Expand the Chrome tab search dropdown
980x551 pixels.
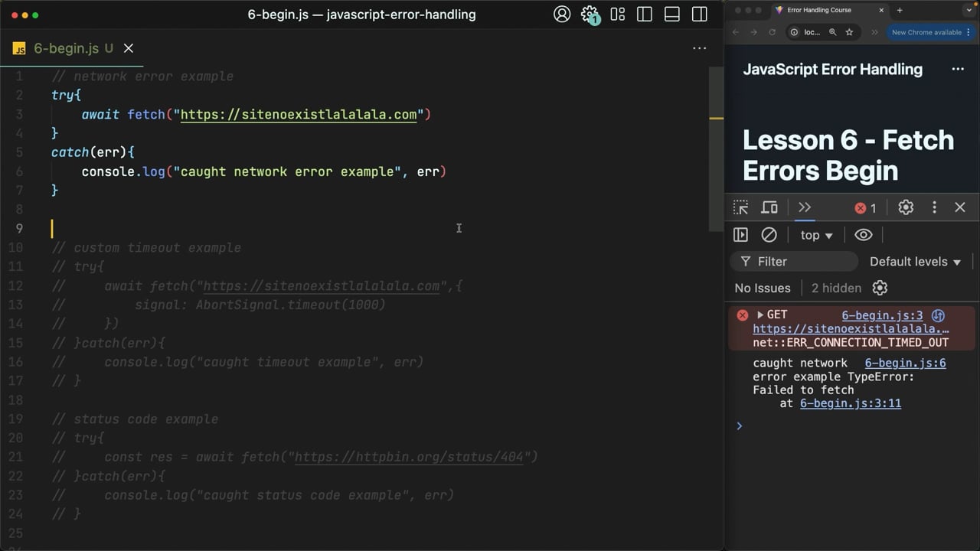pos(968,11)
